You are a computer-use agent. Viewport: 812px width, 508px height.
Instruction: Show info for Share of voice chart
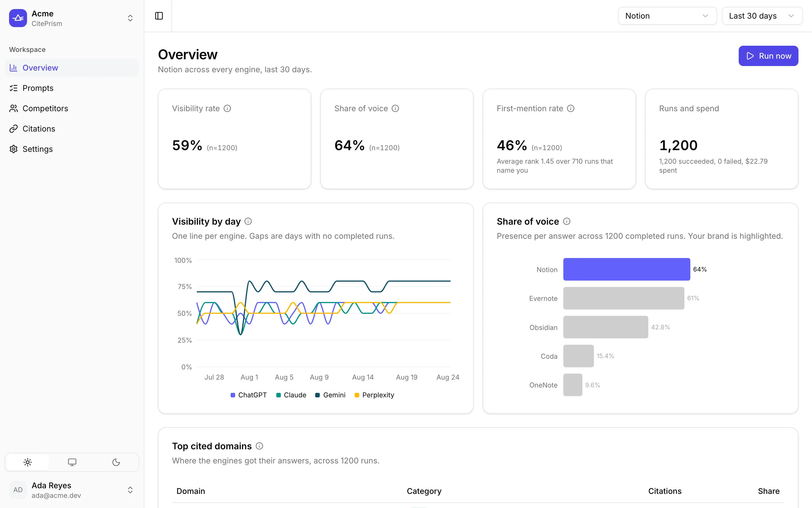click(566, 222)
